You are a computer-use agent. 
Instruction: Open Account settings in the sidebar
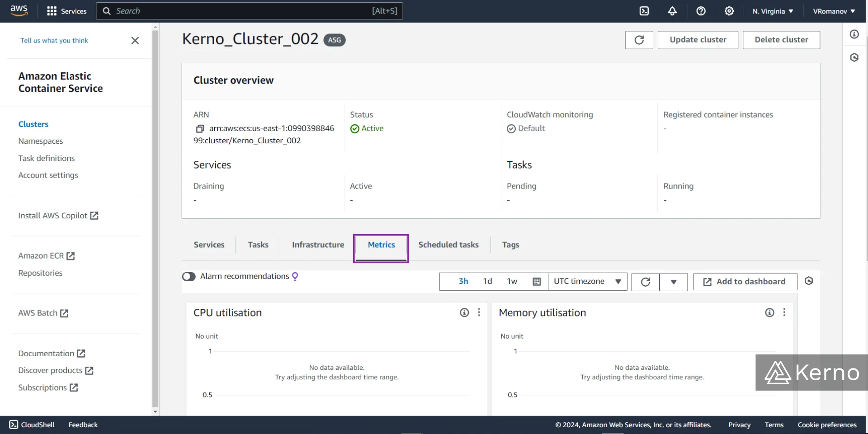coord(48,175)
